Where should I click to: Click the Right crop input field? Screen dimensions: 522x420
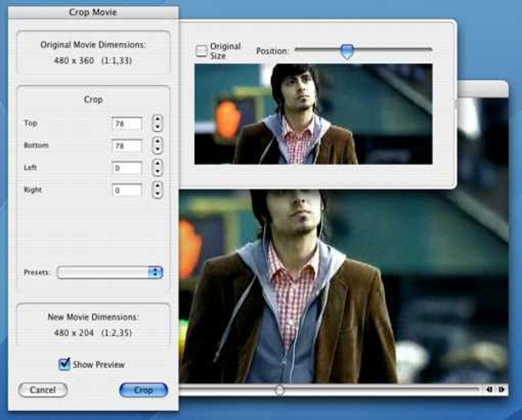(127, 190)
